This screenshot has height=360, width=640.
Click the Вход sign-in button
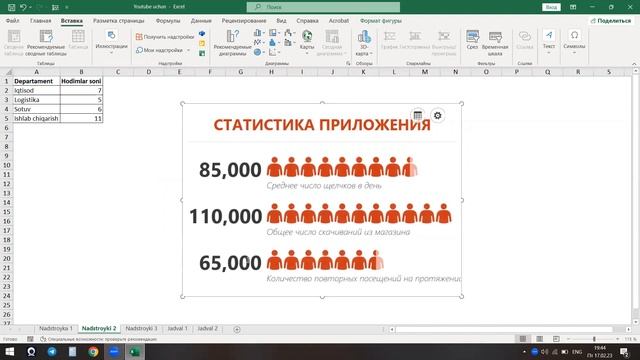click(551, 7)
